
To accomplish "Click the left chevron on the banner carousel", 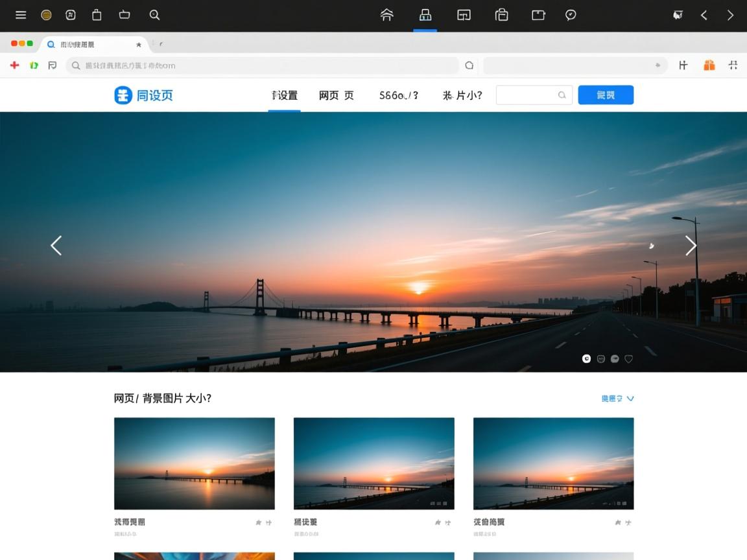I will click(x=56, y=246).
